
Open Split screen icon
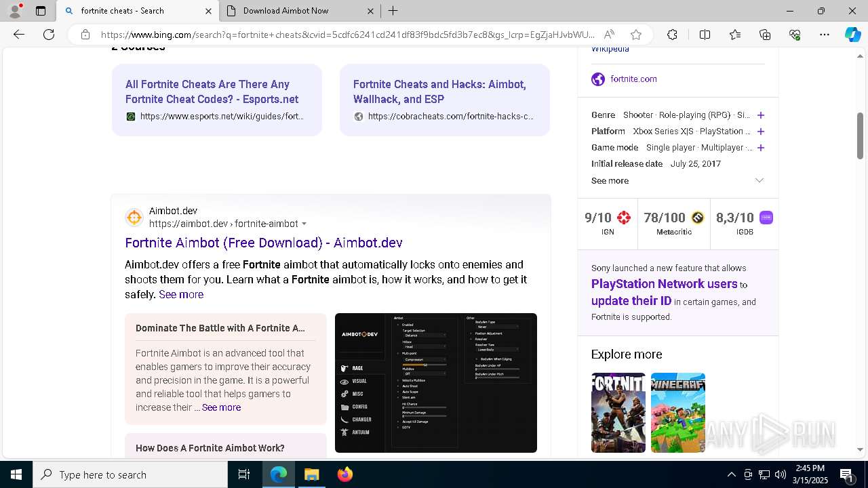[705, 35]
